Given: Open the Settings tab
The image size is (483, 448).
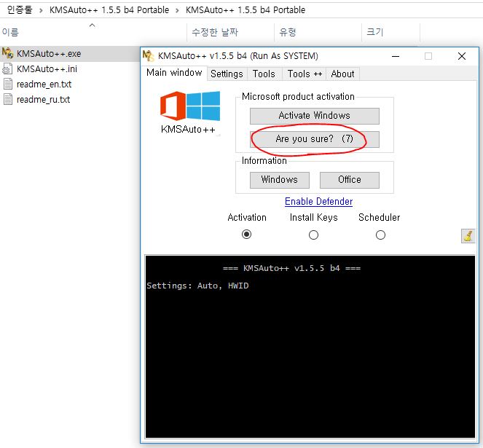Looking at the screenshot, I should pyautogui.click(x=227, y=74).
